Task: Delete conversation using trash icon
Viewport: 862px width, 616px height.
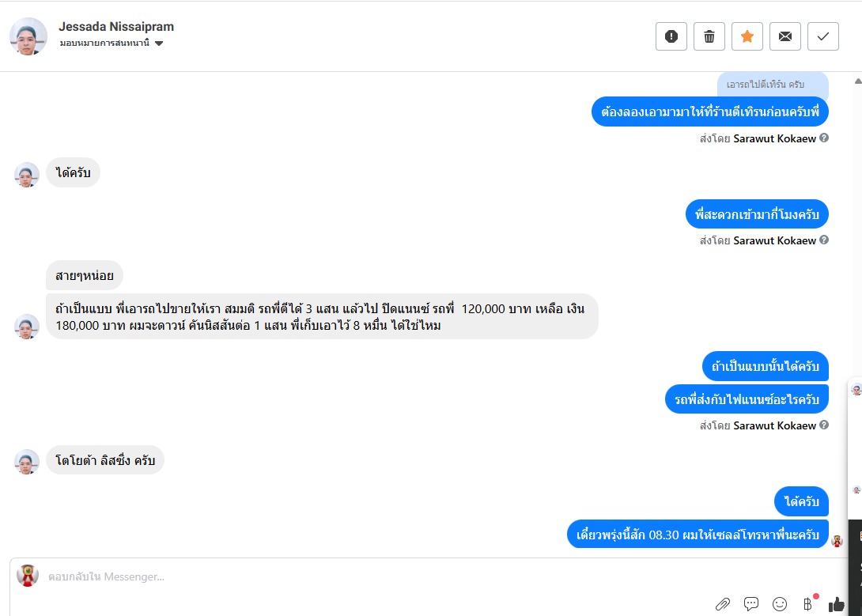Action: pos(709,36)
